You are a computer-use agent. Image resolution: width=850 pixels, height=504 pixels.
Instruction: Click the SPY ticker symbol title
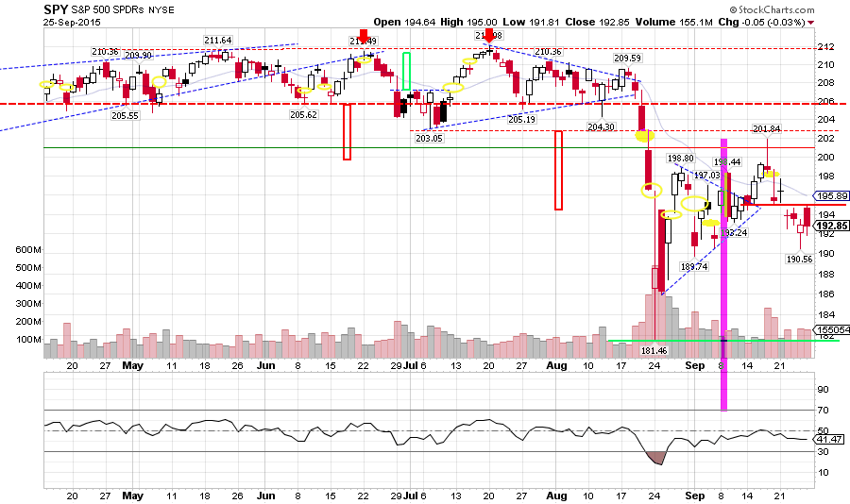coord(56,9)
